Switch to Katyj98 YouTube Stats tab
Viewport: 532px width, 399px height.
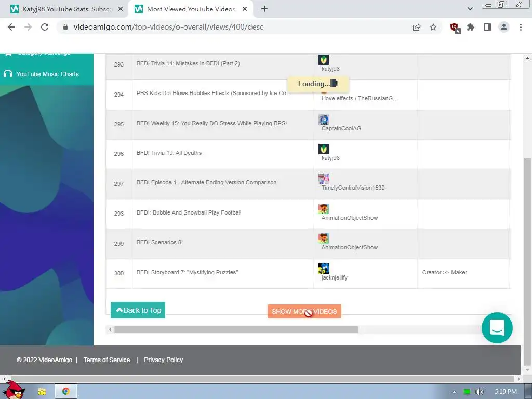click(63, 9)
